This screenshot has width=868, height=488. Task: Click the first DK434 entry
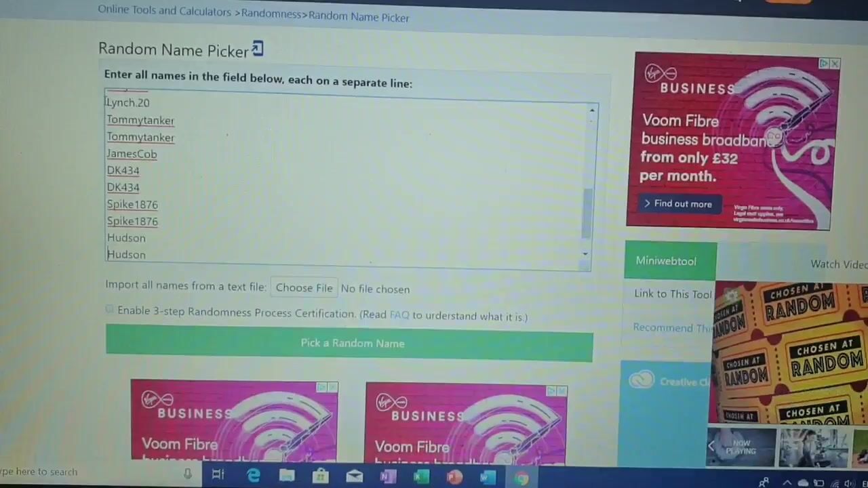pos(123,171)
